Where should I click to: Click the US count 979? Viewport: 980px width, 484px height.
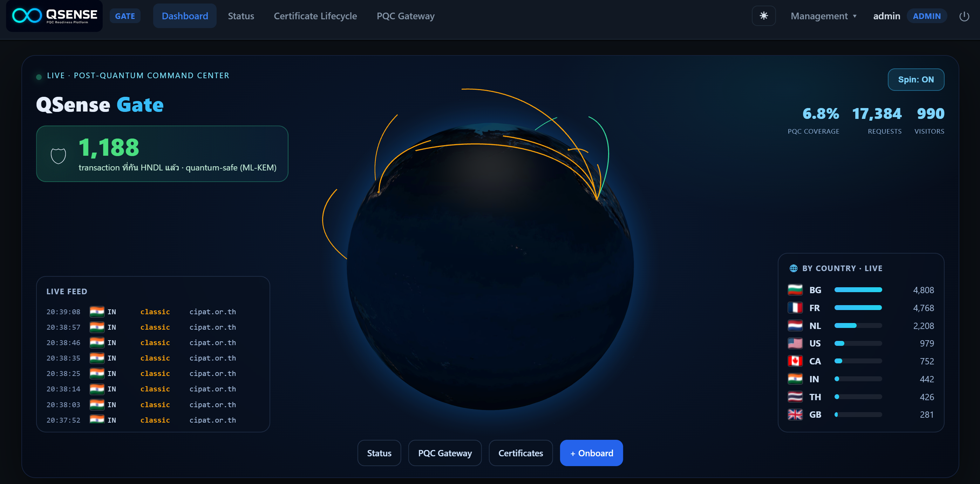927,343
